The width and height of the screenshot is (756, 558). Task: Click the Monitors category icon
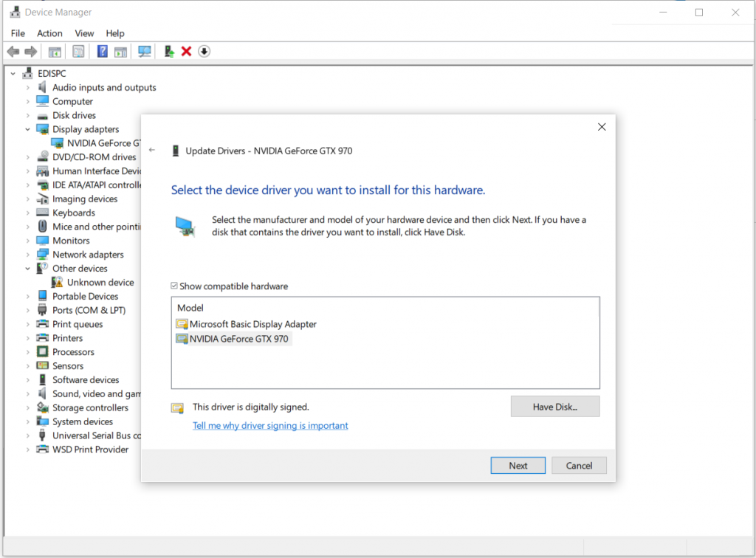click(42, 240)
